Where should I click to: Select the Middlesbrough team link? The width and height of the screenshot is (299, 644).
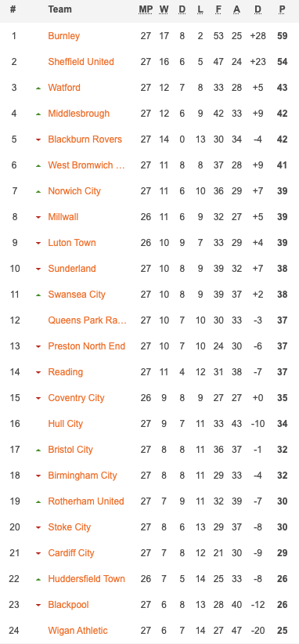79,114
